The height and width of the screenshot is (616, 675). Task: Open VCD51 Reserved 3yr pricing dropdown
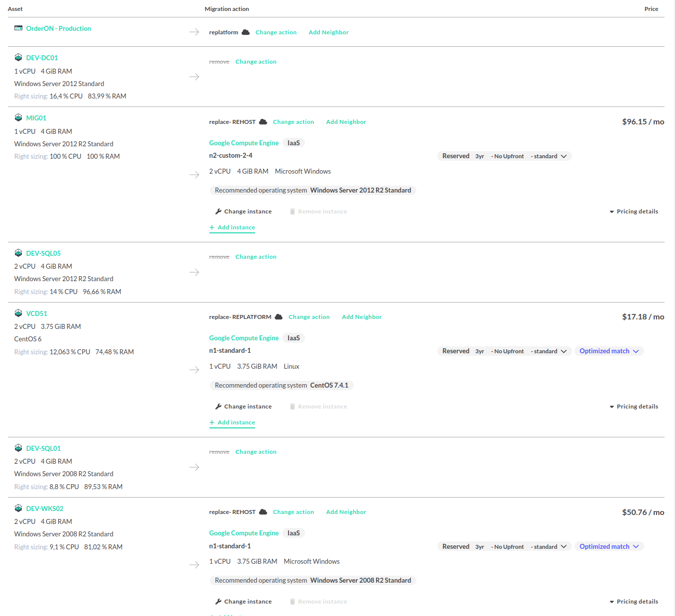(x=504, y=351)
